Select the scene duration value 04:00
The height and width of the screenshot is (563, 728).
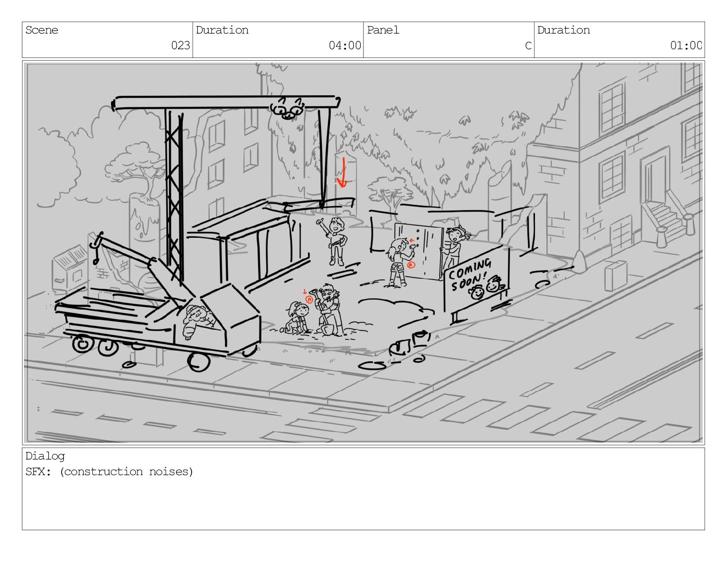tap(345, 46)
